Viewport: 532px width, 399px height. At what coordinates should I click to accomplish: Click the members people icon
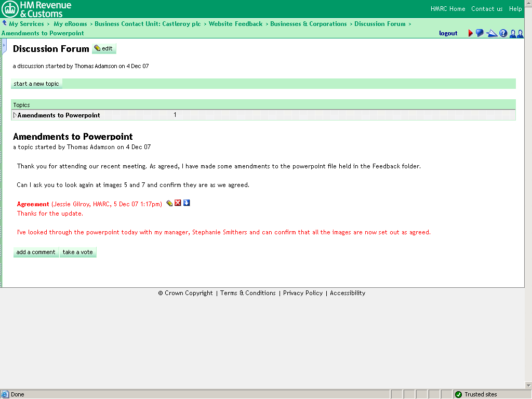click(x=516, y=33)
